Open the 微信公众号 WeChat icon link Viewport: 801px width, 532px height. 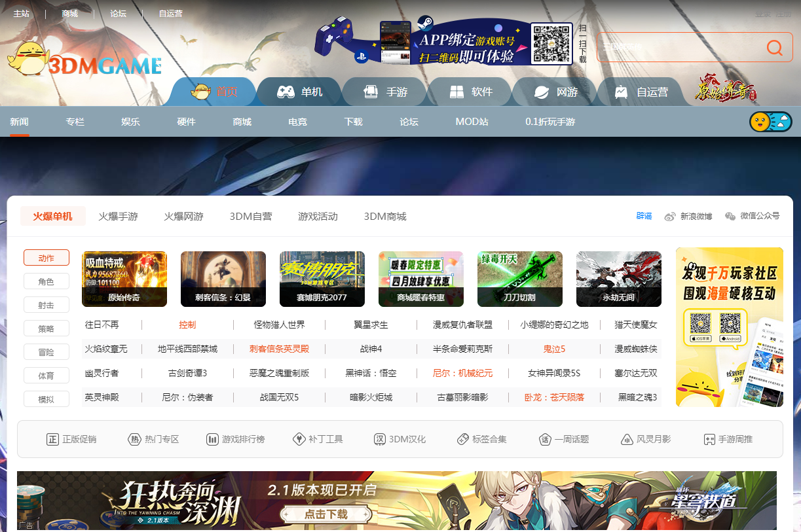coord(730,217)
